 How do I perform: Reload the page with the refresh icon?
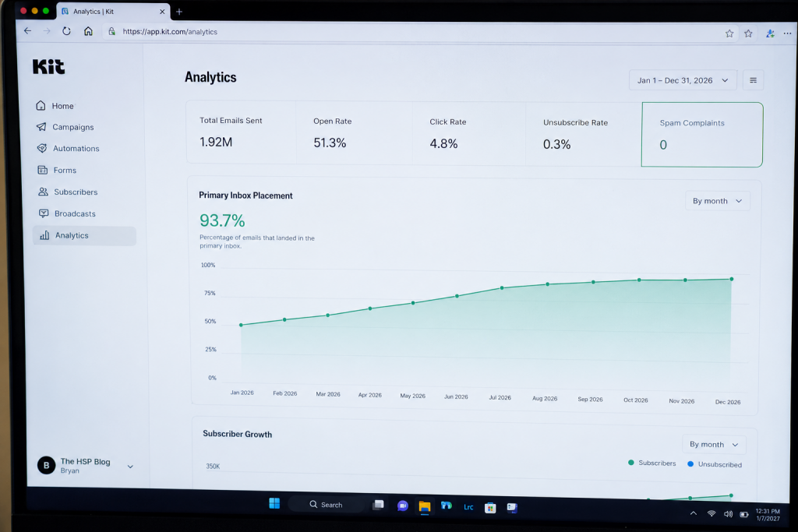67,31
